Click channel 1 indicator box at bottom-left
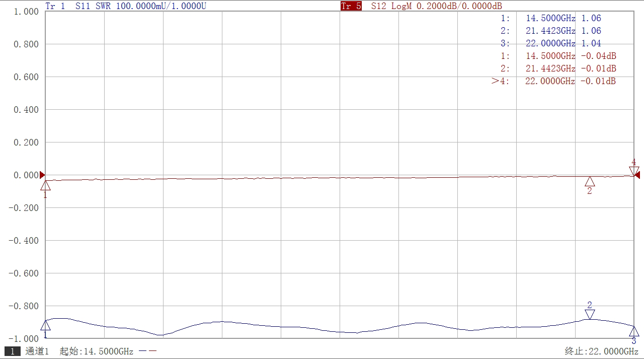The width and height of the screenshot is (644, 359). (12, 351)
